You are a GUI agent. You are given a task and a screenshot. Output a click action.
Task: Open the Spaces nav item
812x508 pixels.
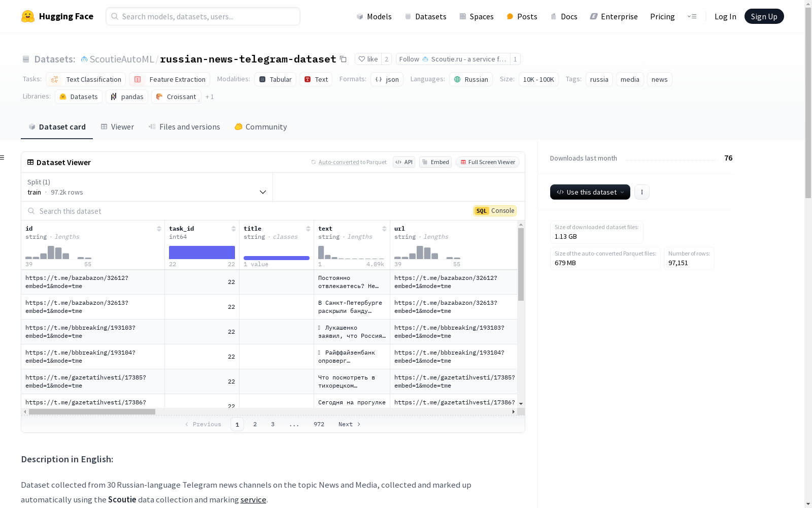[x=477, y=16]
